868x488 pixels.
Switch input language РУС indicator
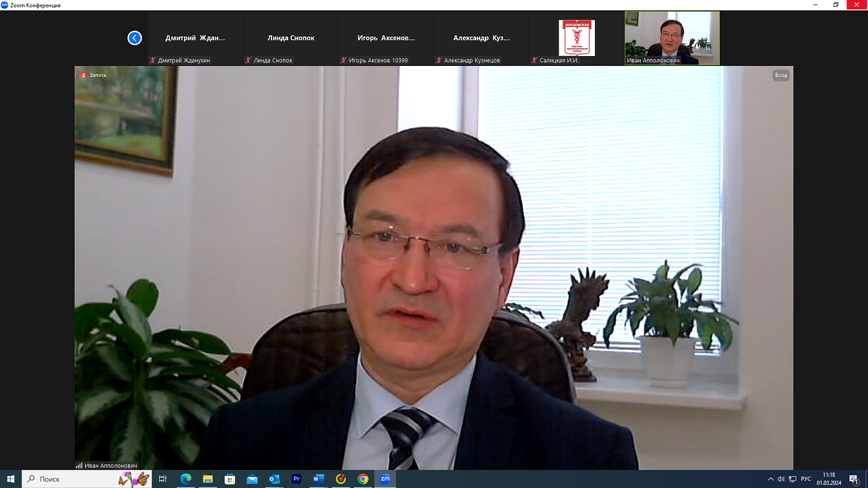806,479
